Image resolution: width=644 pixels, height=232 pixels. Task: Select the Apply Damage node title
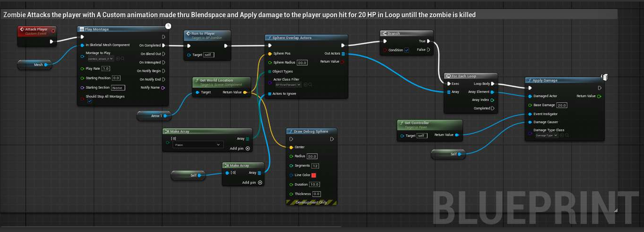(x=545, y=80)
